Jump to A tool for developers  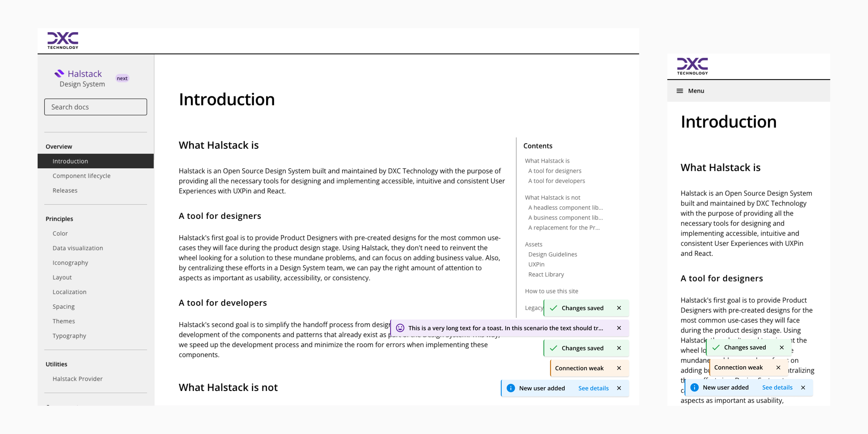pyautogui.click(x=556, y=181)
